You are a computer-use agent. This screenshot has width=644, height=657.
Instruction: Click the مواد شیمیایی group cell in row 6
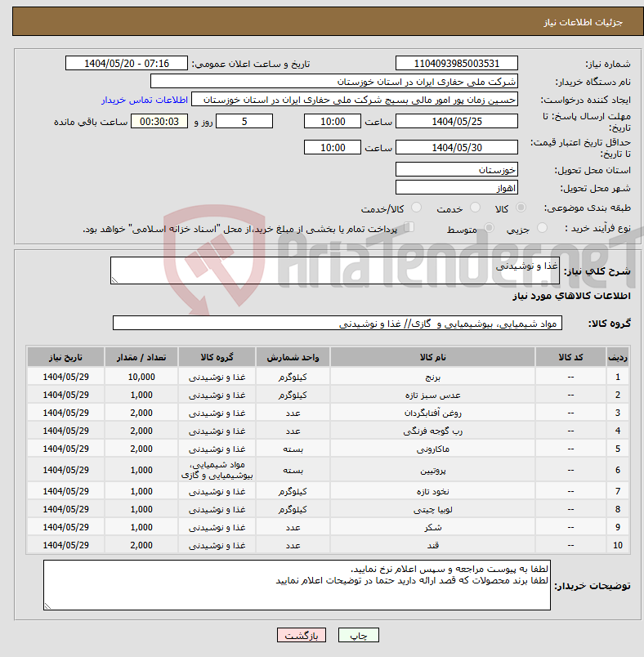(x=217, y=470)
